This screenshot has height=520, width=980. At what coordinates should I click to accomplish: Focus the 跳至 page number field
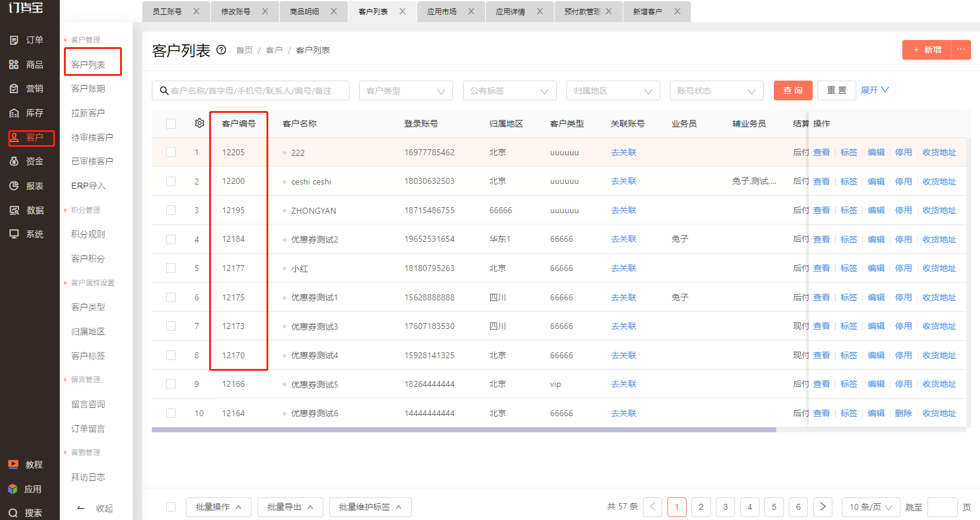(943, 507)
